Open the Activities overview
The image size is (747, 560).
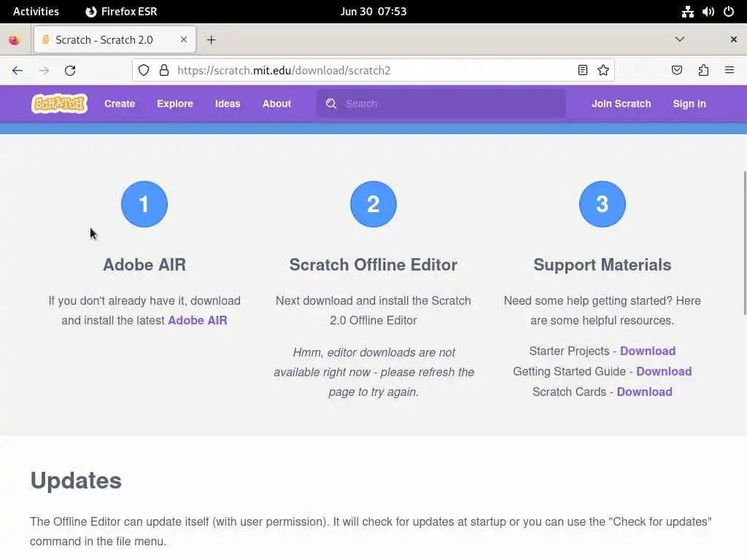click(36, 12)
